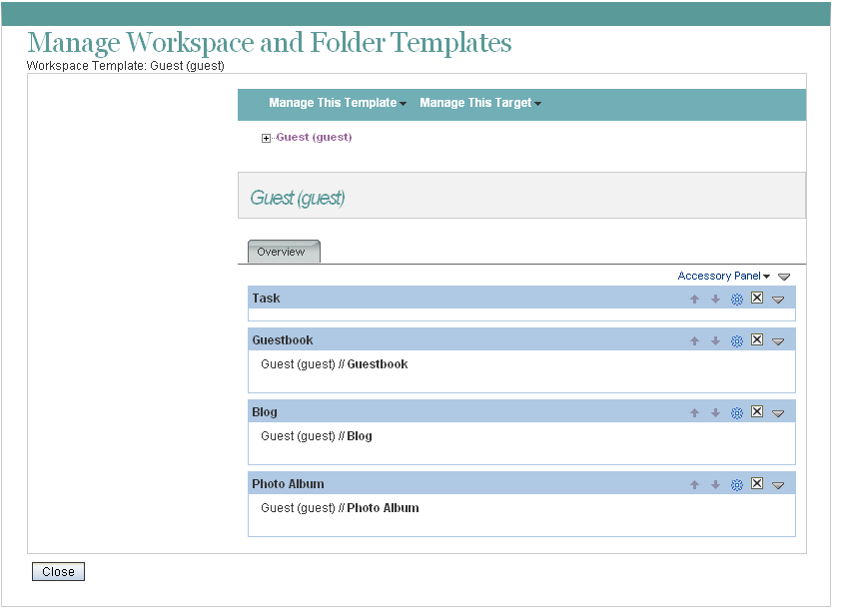The image size is (843, 616).
Task: Move the Blog panel up using its arrow icon
Action: [694, 411]
